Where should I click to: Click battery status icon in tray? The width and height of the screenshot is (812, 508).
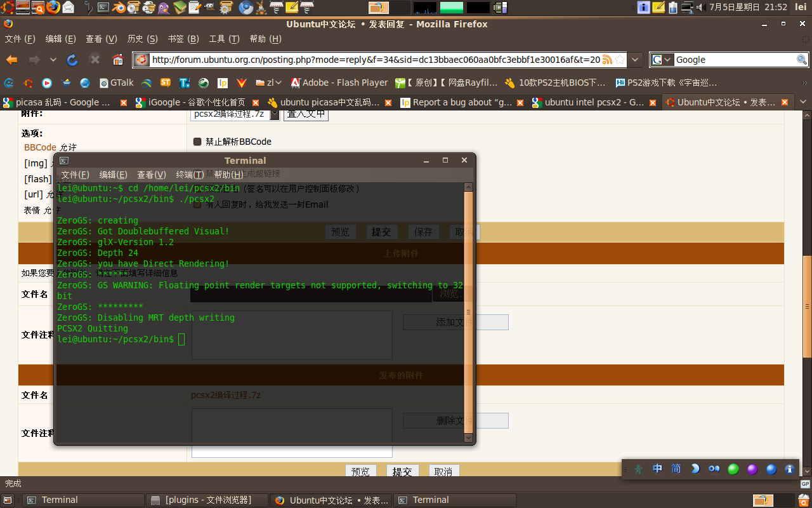tap(673, 8)
